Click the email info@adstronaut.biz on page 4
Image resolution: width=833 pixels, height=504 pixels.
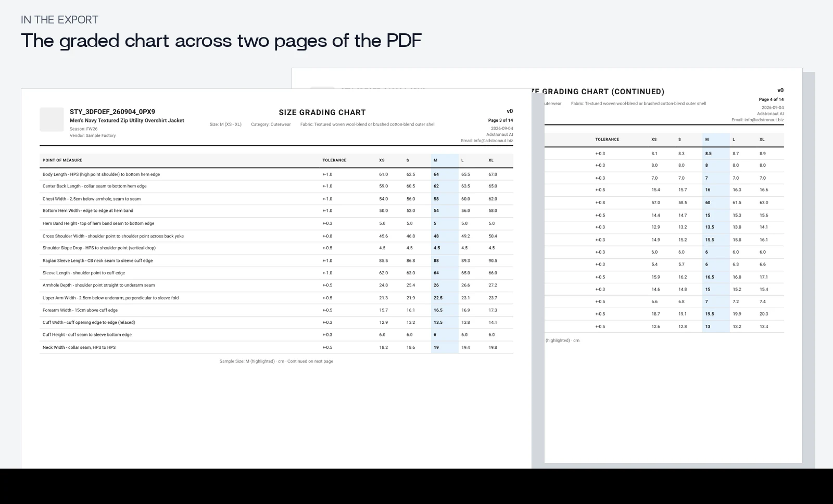click(x=758, y=120)
